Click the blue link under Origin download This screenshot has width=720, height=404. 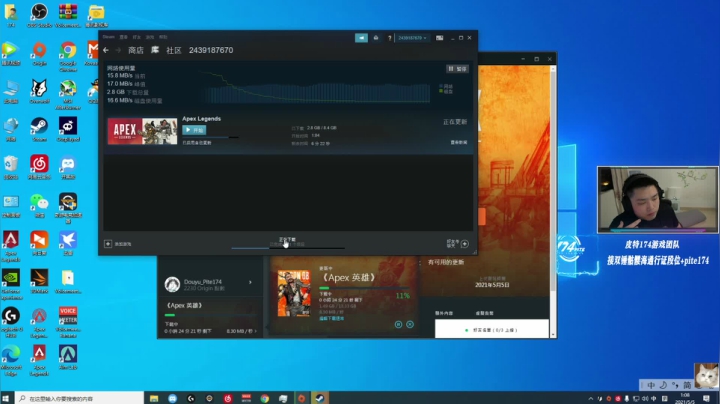(x=332, y=318)
